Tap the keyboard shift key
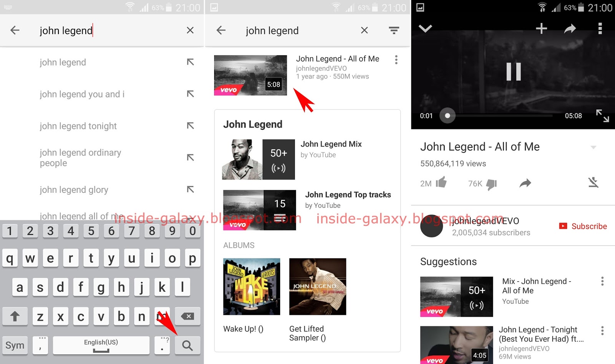This screenshot has height=364, width=615. [x=15, y=316]
